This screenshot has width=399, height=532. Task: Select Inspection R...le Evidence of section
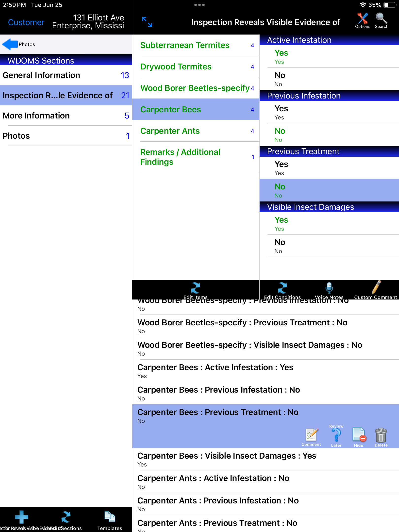point(66,95)
